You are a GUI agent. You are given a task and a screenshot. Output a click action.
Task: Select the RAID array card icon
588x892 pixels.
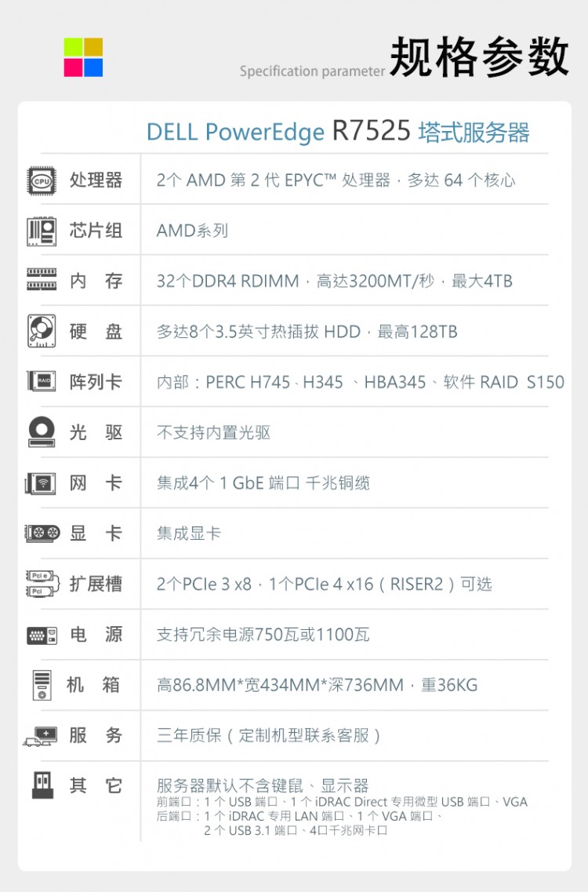[42, 381]
